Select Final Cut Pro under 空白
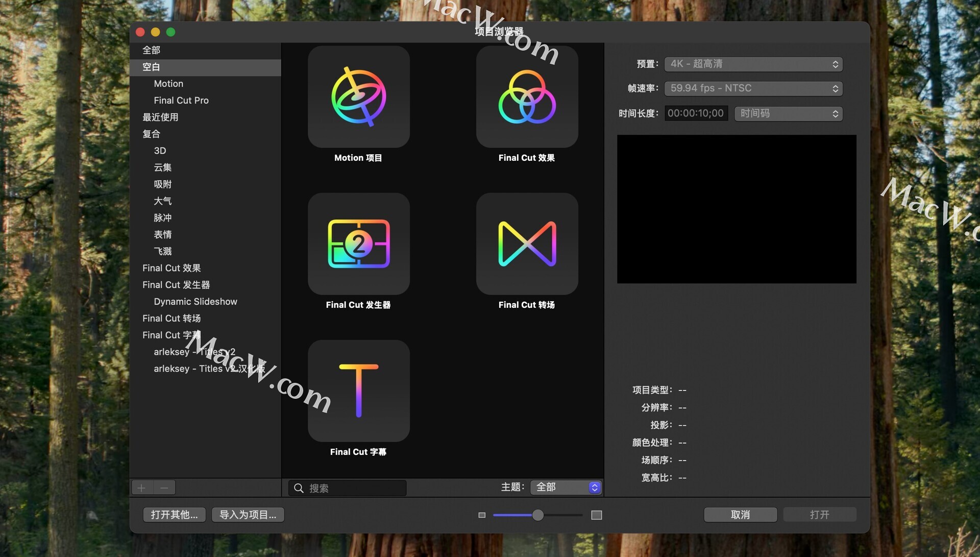The width and height of the screenshot is (980, 557). point(181,101)
